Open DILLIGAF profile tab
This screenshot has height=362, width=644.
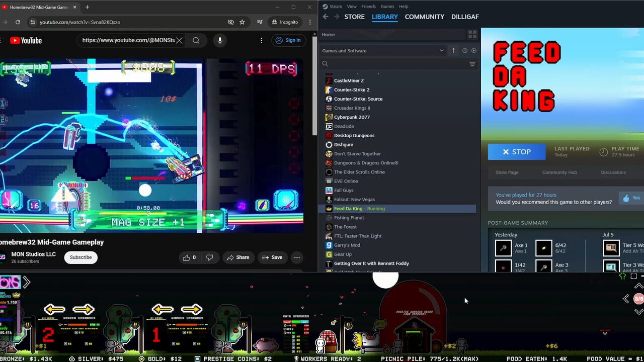[x=465, y=17]
